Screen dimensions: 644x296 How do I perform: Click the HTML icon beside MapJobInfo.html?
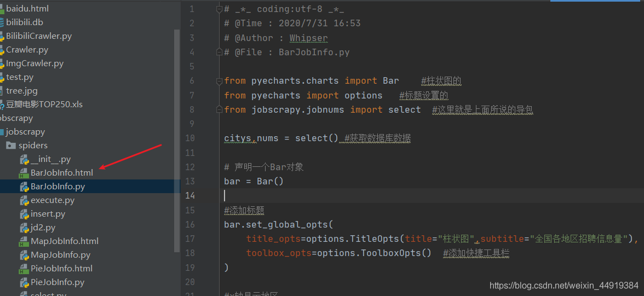click(x=24, y=241)
